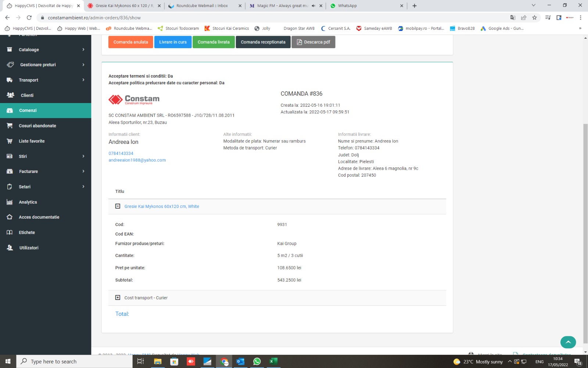Open the Gresie Kai Mykonos 60x120 product link
This screenshot has height=368, width=588.
click(162, 206)
